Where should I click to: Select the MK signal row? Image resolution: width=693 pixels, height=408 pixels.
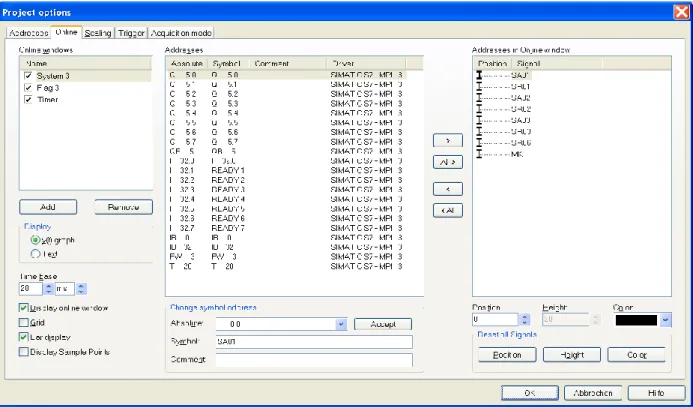point(517,154)
